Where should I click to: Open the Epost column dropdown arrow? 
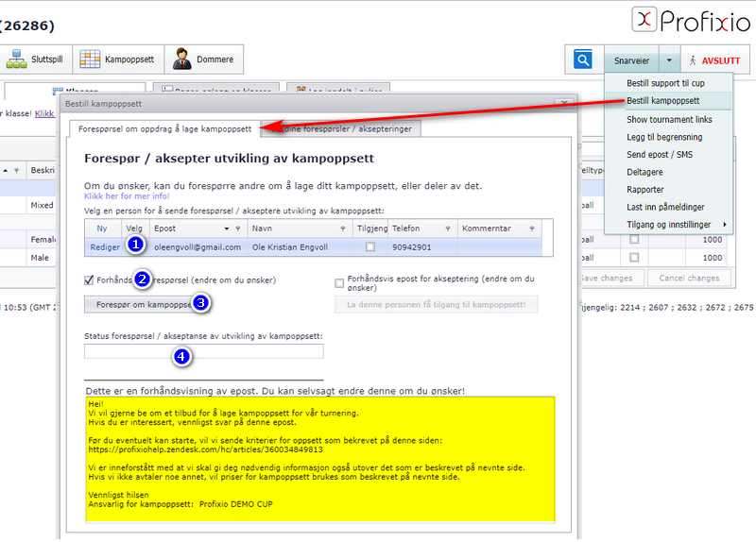[x=227, y=229]
